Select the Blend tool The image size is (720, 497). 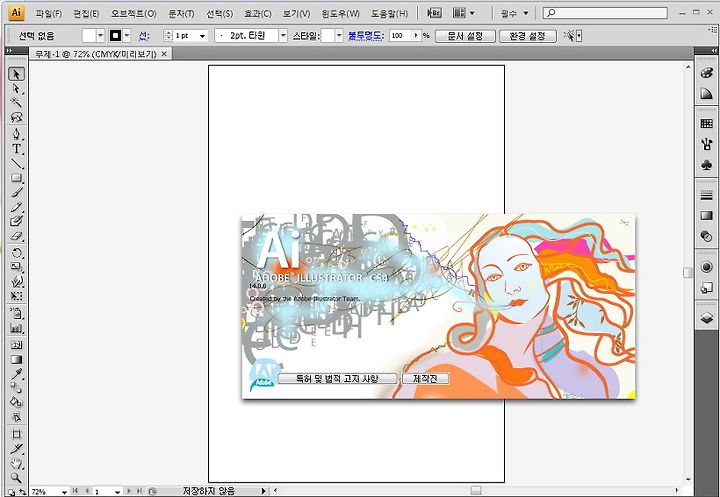point(16,388)
